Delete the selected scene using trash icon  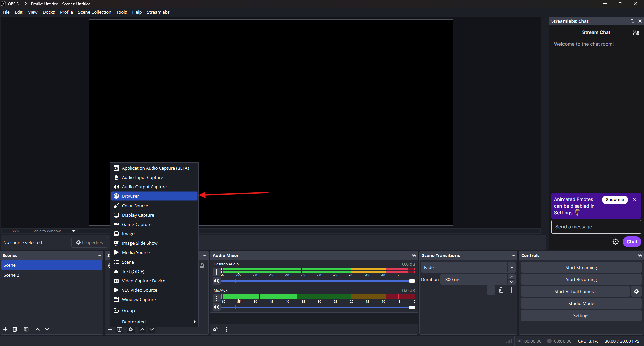click(15, 329)
